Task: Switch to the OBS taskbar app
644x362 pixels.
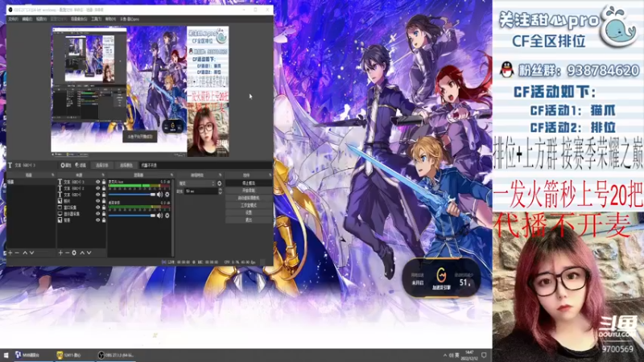Action: 117,355
